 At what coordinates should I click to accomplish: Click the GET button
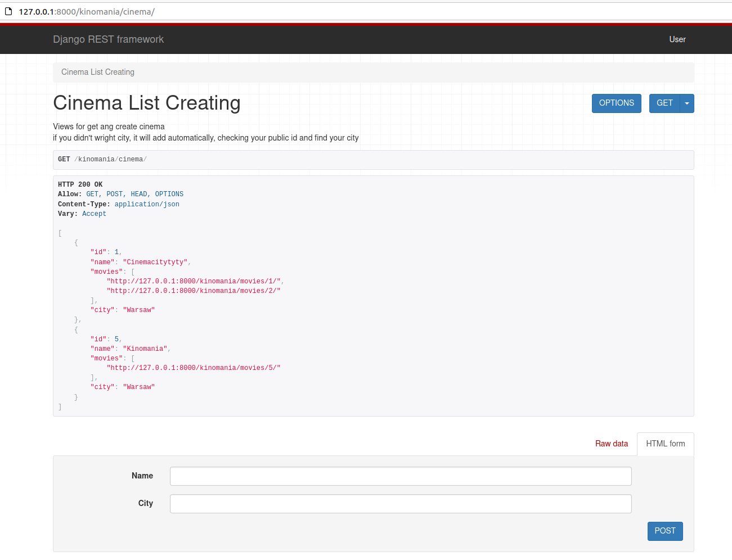(664, 103)
